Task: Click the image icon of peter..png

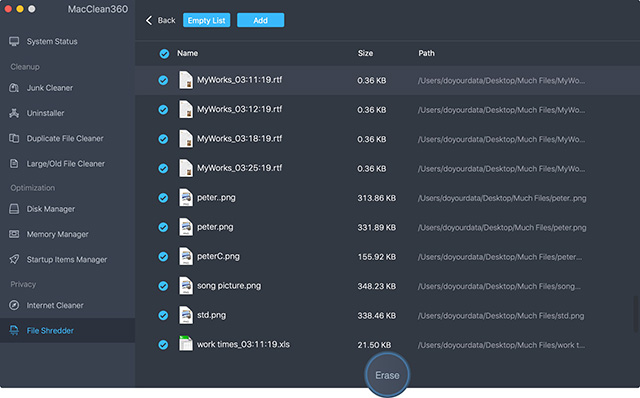Action: point(186,198)
